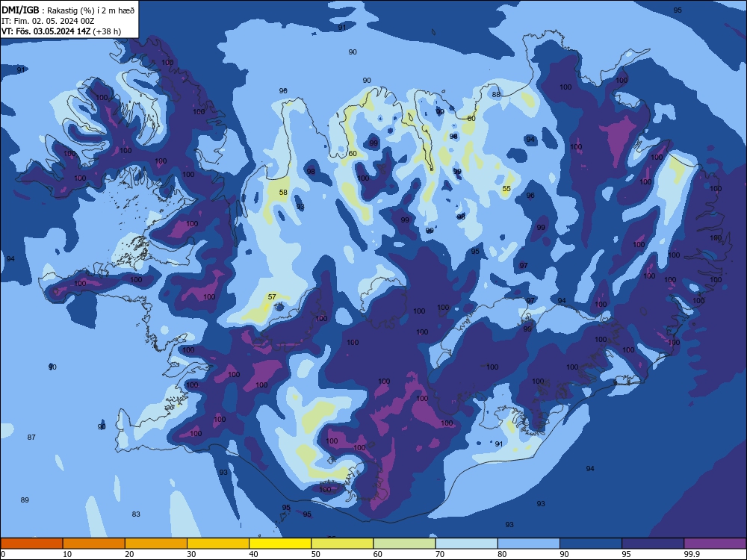Click the title 'DMI/IGB : Rakastig (%) í 2 m hæð'

68,10
